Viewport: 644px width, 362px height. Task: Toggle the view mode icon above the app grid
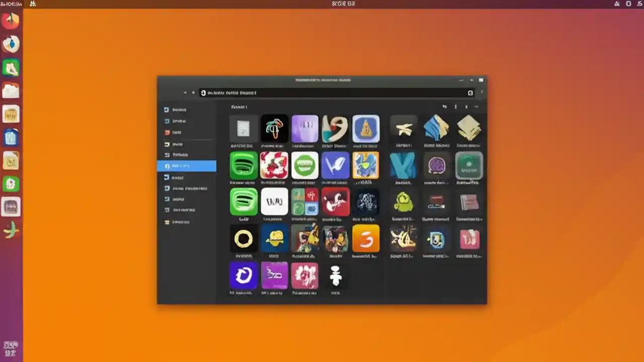pos(444,107)
